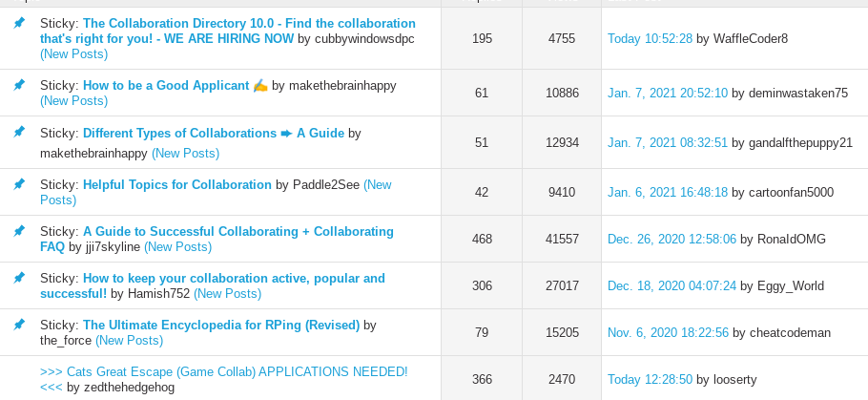View New Posts for How to be a Good Applicant
Image resolution: width=868 pixels, height=400 pixels.
tap(73, 100)
